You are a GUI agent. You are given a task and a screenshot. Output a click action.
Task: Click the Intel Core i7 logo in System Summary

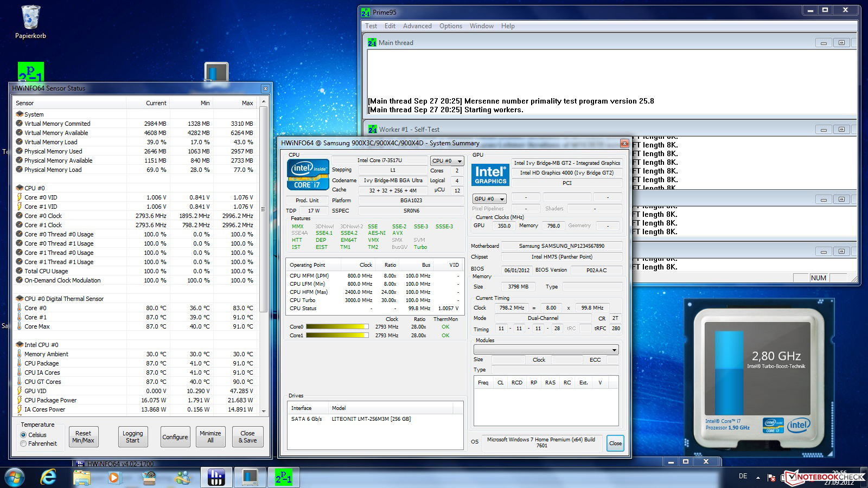pos(308,175)
